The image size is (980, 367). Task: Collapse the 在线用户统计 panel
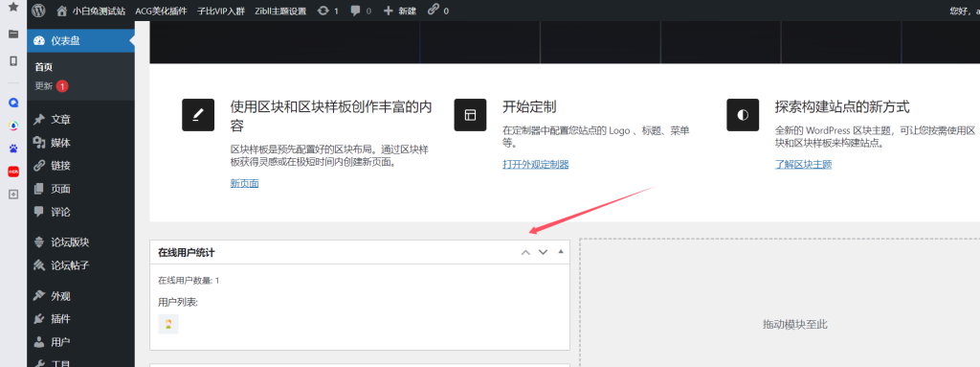click(x=561, y=252)
